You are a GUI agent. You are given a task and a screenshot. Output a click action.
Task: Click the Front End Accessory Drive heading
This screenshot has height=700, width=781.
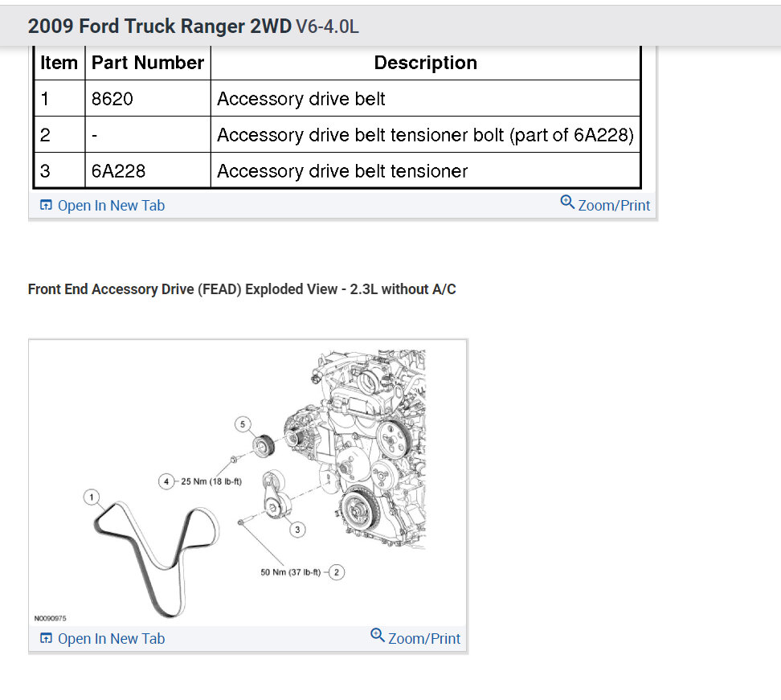pos(242,289)
